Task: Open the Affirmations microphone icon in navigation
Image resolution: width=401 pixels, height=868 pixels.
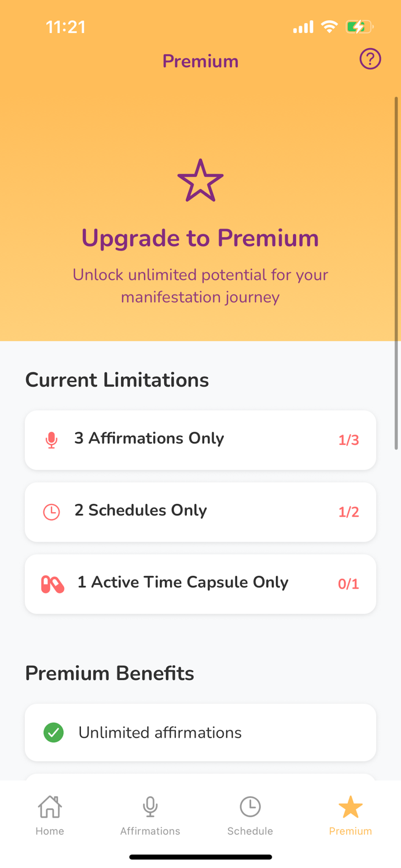Action: [x=150, y=806]
